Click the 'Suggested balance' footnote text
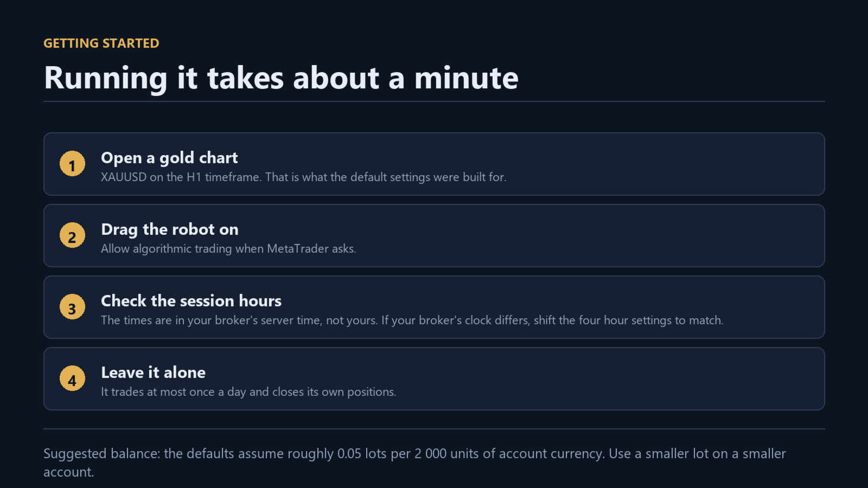The width and height of the screenshot is (868, 488). tap(414, 463)
